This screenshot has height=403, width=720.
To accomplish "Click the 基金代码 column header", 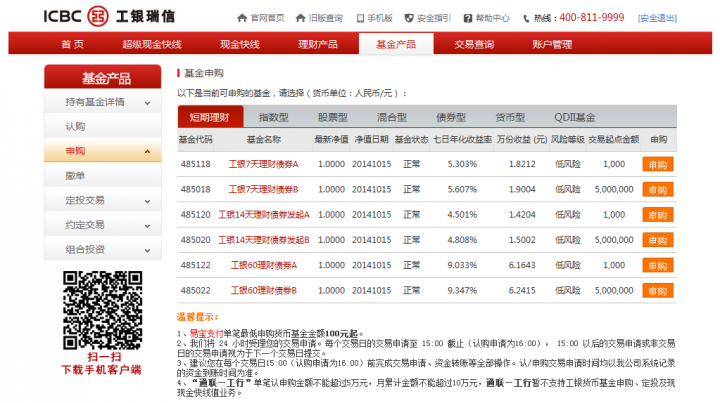I will point(196,139).
